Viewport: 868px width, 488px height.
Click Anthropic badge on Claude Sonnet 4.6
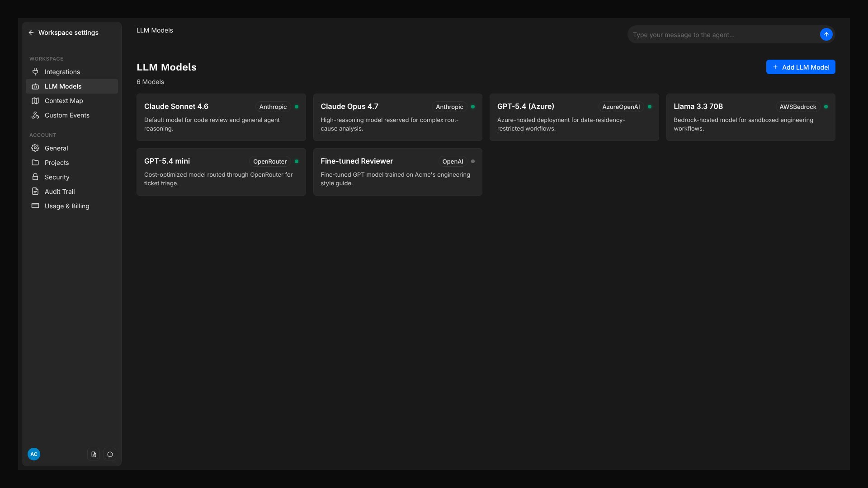[273, 107]
